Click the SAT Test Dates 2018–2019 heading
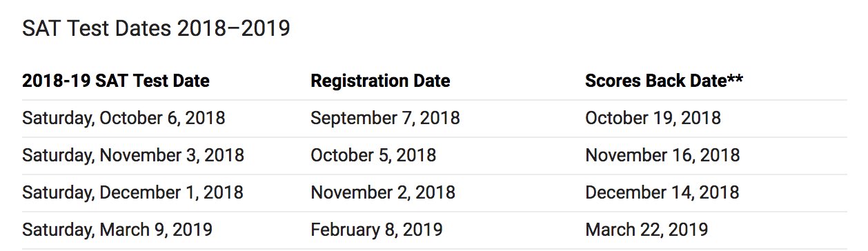 coord(156,30)
